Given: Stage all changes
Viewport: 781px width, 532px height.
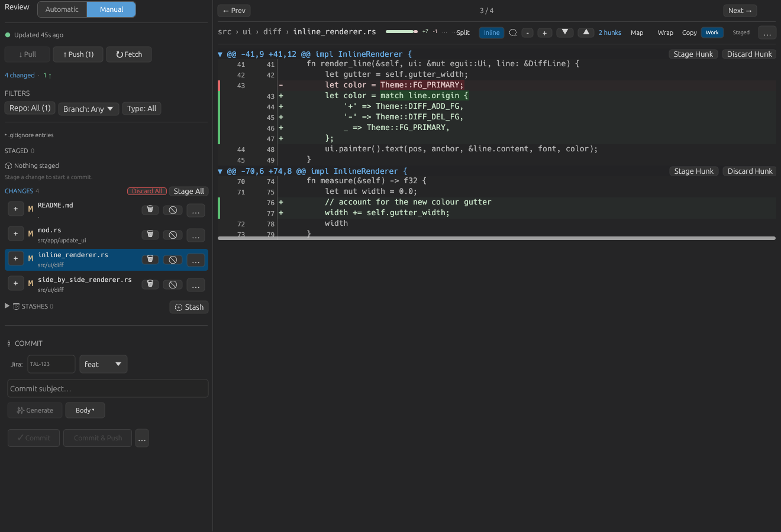Looking at the screenshot, I should [189, 191].
